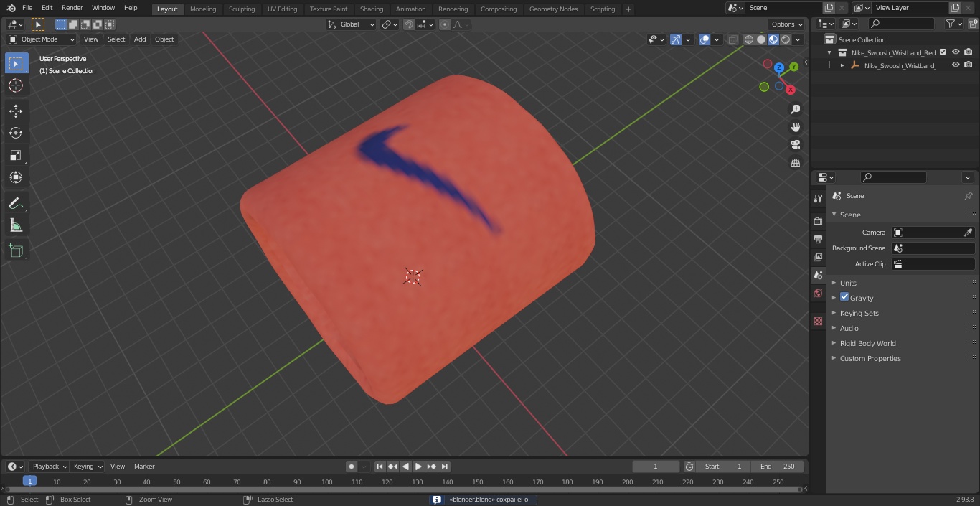Screen dimensions: 980x506
Task: Click the current frame number field
Action: [x=656, y=467]
